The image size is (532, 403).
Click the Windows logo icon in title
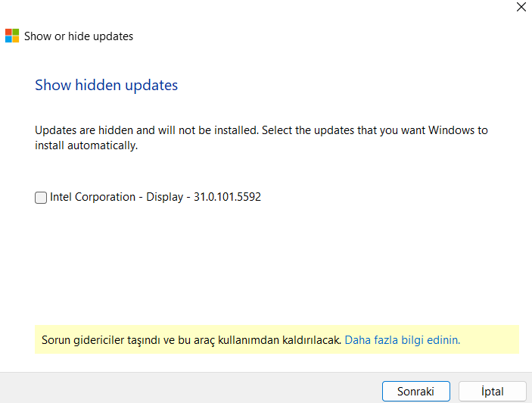click(x=12, y=36)
